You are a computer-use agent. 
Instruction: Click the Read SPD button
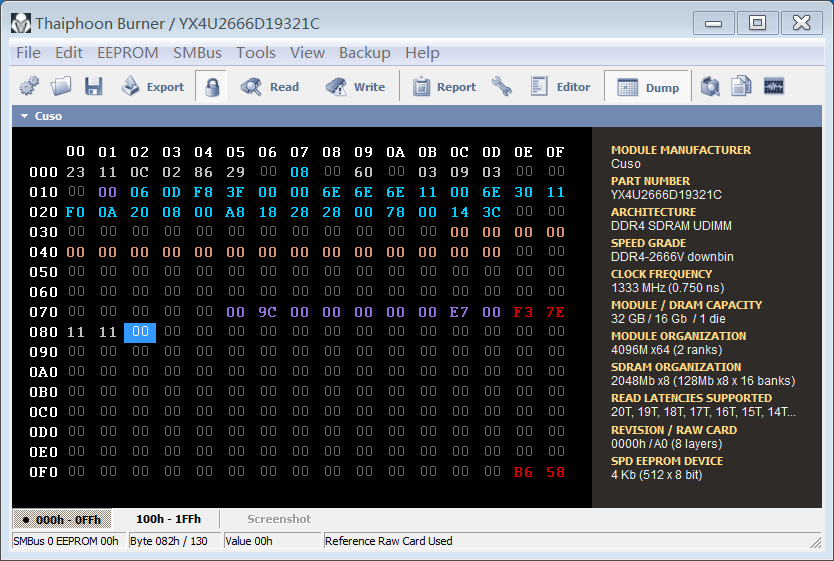[270, 87]
